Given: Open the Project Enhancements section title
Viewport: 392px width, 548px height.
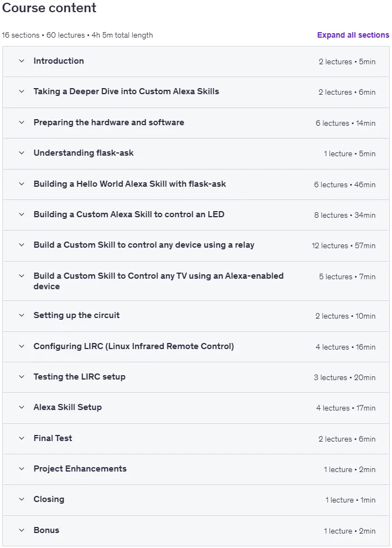Looking at the screenshot, I should pos(80,469).
